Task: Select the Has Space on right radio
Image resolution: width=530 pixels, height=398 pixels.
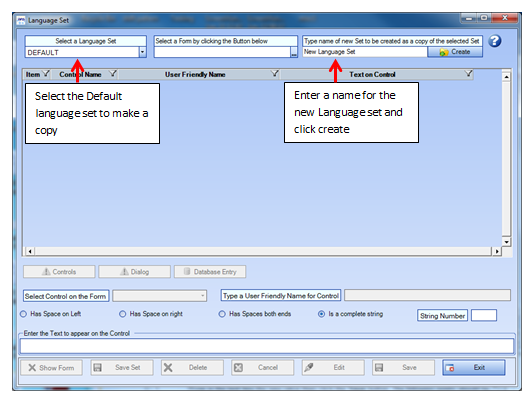Action: 122,314
